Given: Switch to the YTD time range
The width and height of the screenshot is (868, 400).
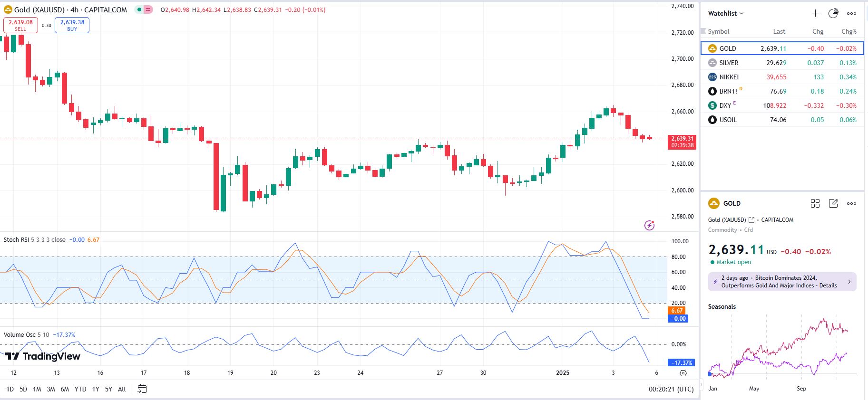Looking at the screenshot, I should pos(80,389).
